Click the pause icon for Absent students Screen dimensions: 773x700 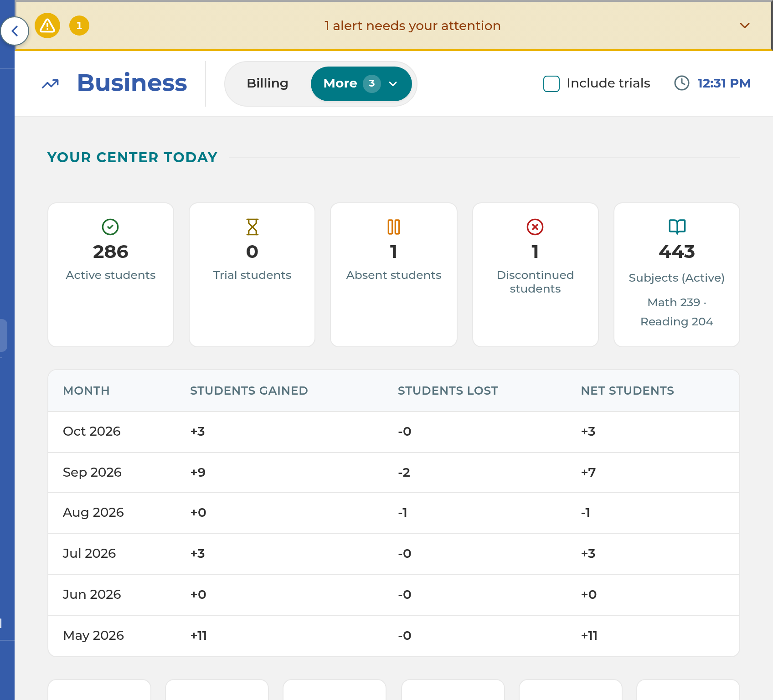tap(394, 227)
